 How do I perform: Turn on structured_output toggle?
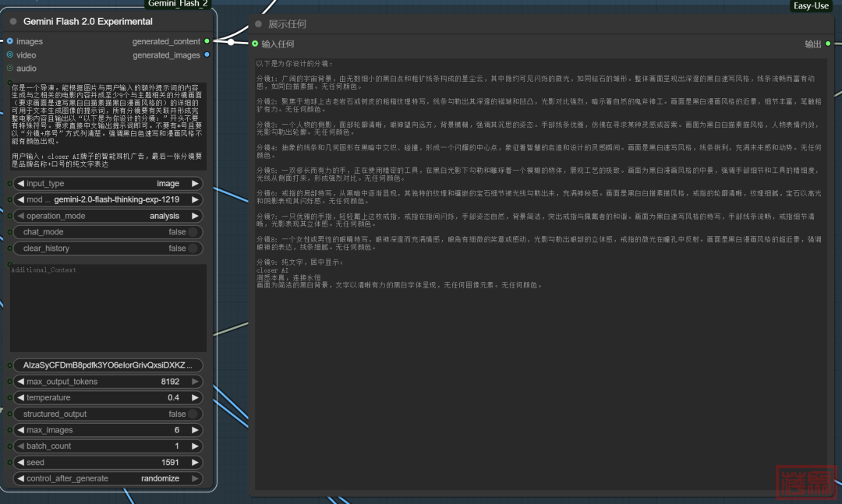[192, 414]
